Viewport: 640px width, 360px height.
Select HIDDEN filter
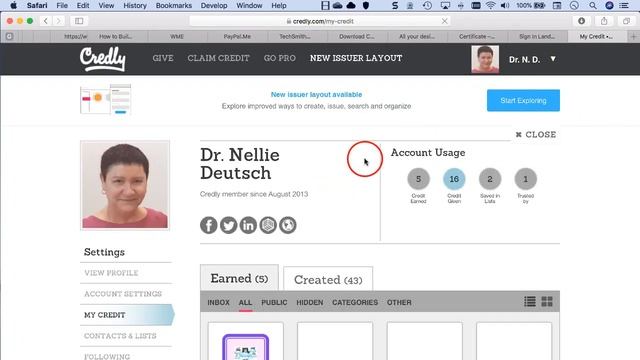click(x=310, y=302)
